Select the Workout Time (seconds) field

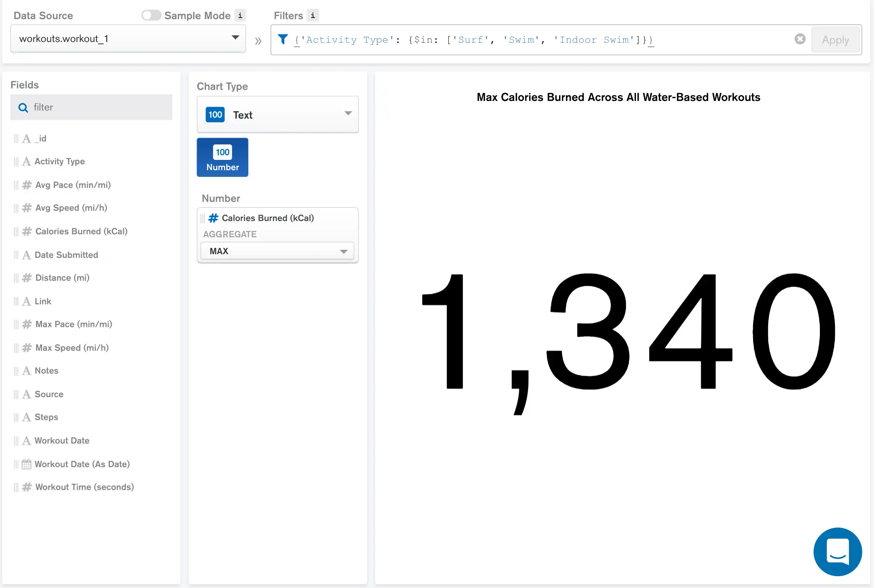tap(84, 487)
